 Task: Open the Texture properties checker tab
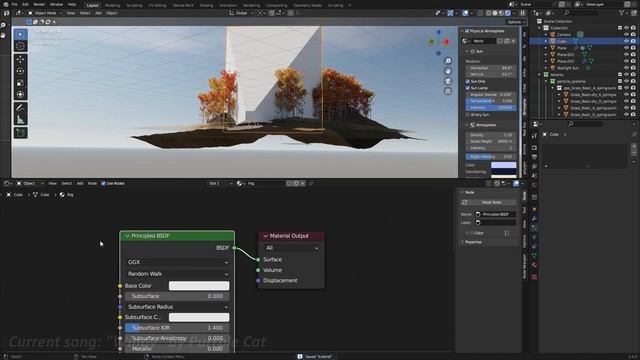point(534,277)
